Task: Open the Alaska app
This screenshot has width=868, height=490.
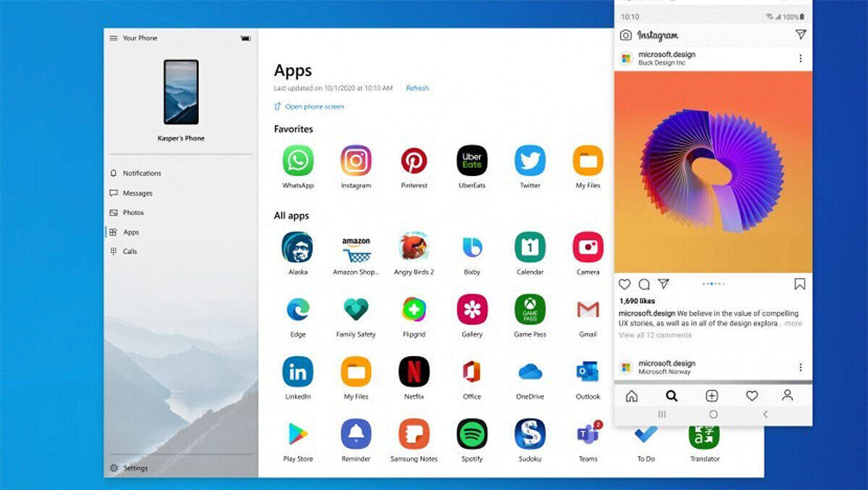Action: pos(297,247)
